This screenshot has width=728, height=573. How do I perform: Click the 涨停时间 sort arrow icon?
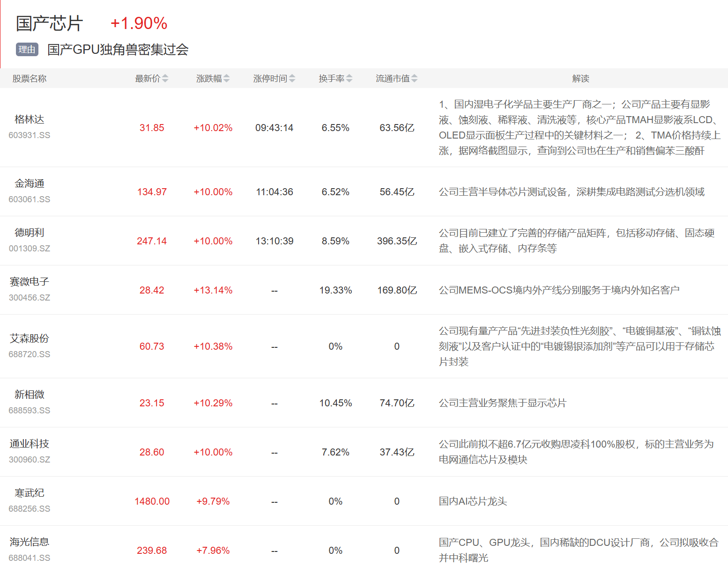tap(292, 79)
